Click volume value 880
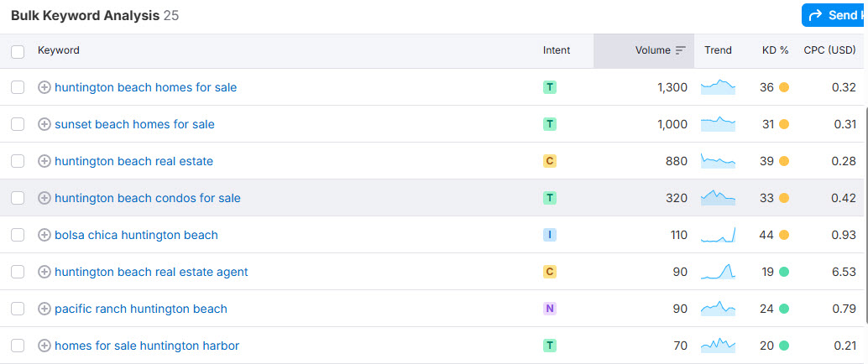868x364 pixels. coord(677,161)
